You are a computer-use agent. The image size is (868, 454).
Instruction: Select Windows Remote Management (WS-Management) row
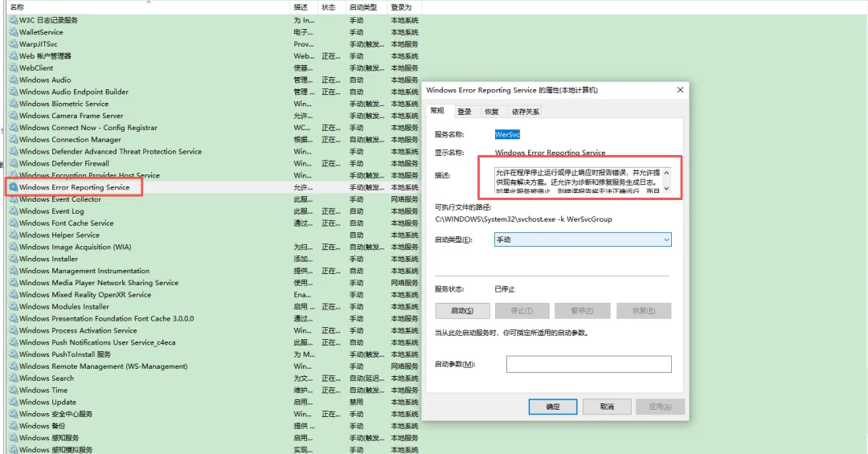point(214,366)
